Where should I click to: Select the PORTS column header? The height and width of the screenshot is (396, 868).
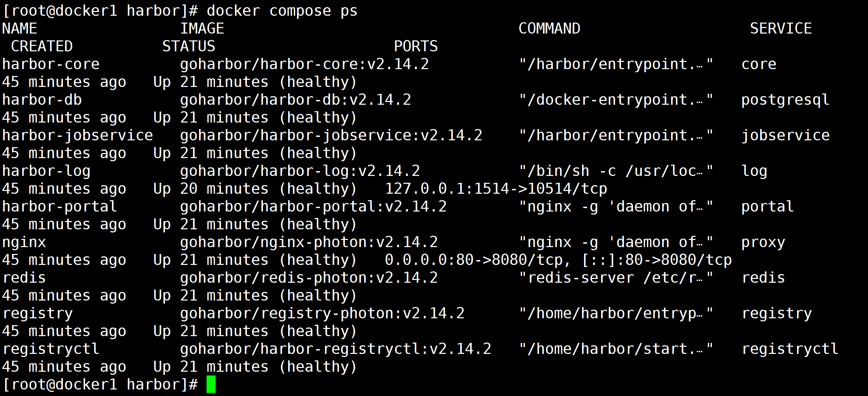coord(416,46)
